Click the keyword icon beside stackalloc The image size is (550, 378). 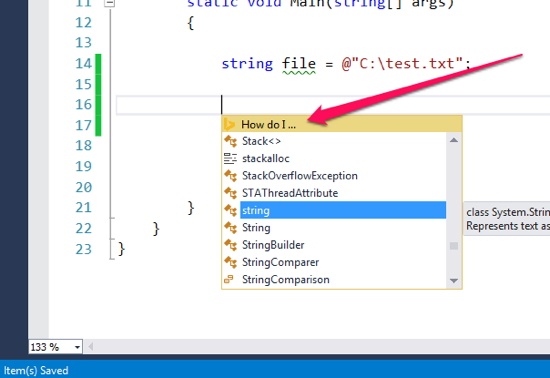(230, 158)
